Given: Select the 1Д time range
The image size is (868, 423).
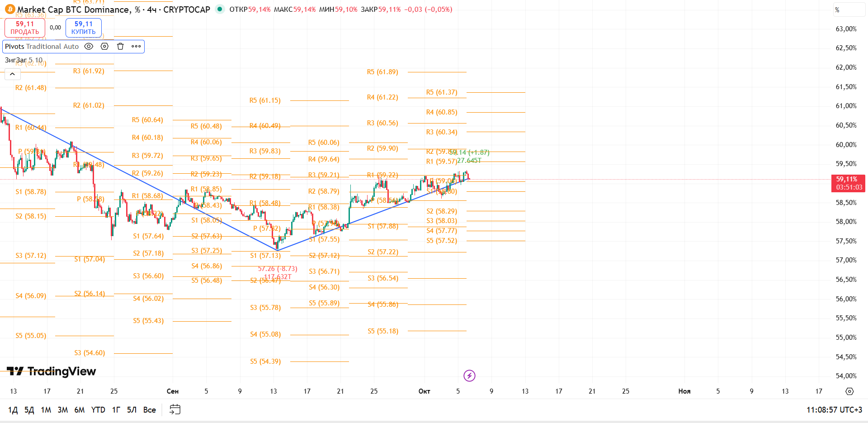Looking at the screenshot, I should point(13,410).
